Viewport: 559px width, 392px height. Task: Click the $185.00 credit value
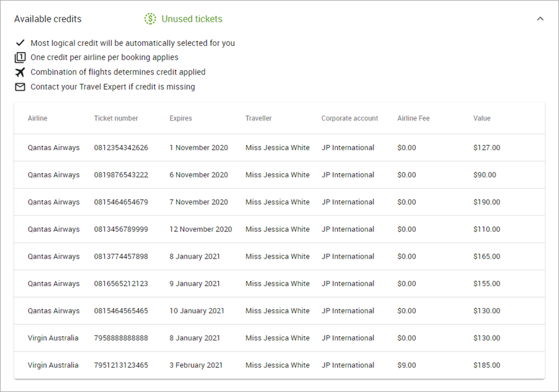[x=486, y=365]
